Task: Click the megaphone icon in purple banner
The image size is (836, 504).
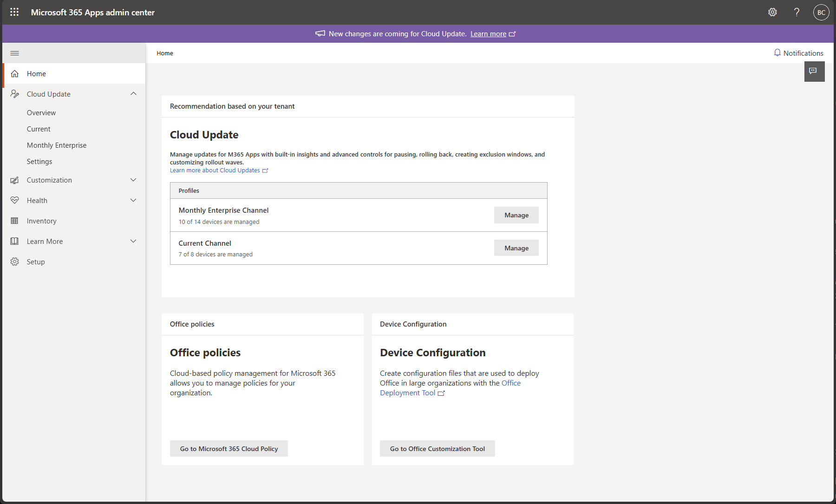Action: pos(320,33)
